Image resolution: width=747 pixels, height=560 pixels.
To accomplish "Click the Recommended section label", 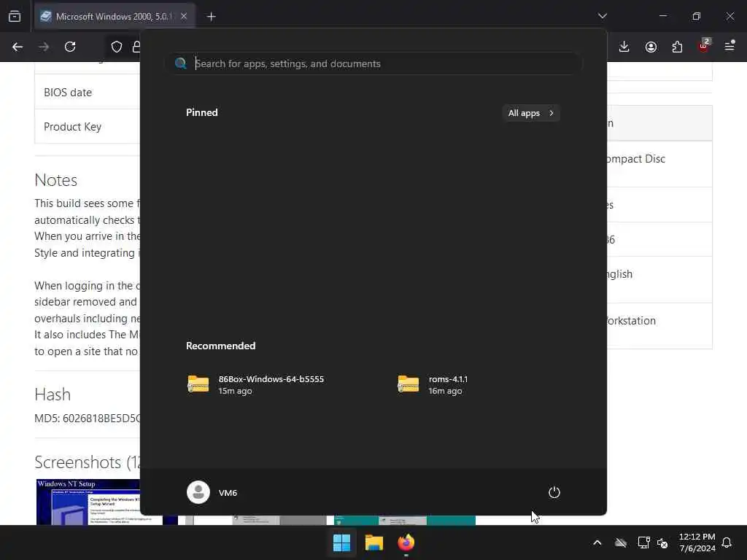I will click(x=220, y=346).
